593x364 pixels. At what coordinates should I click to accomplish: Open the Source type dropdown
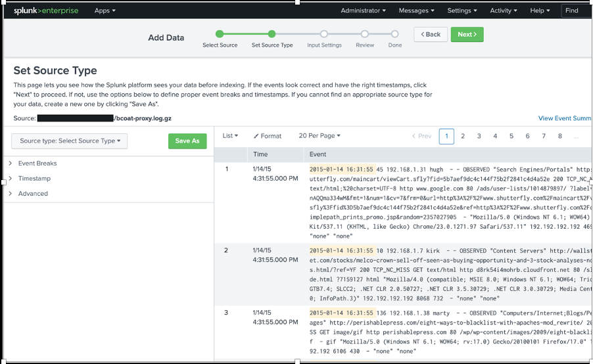[69, 141]
